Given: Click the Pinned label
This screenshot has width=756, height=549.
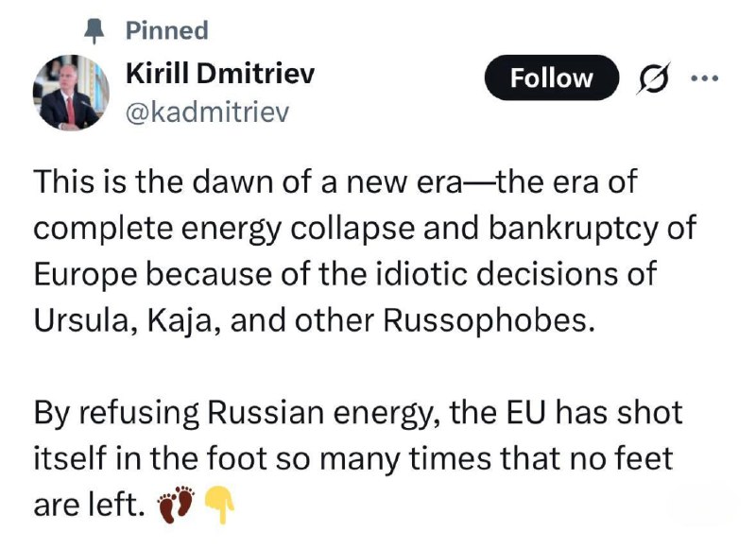Looking at the screenshot, I should point(166,28).
